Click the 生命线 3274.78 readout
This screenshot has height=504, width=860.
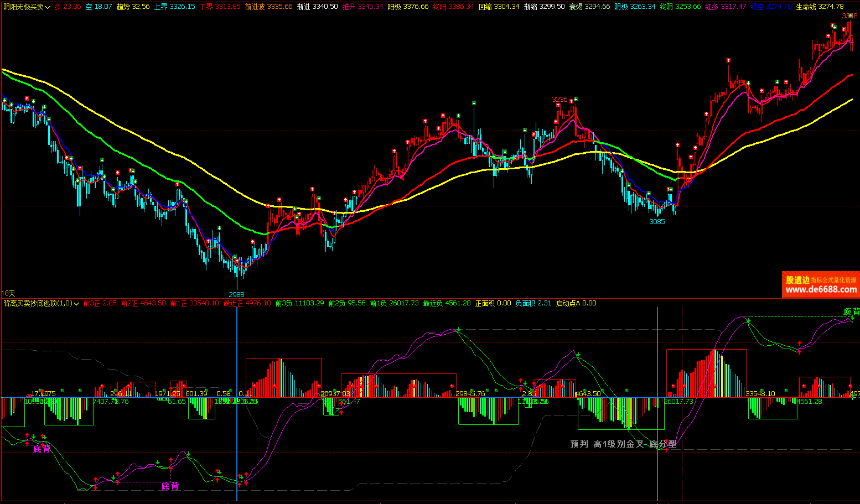click(820, 7)
